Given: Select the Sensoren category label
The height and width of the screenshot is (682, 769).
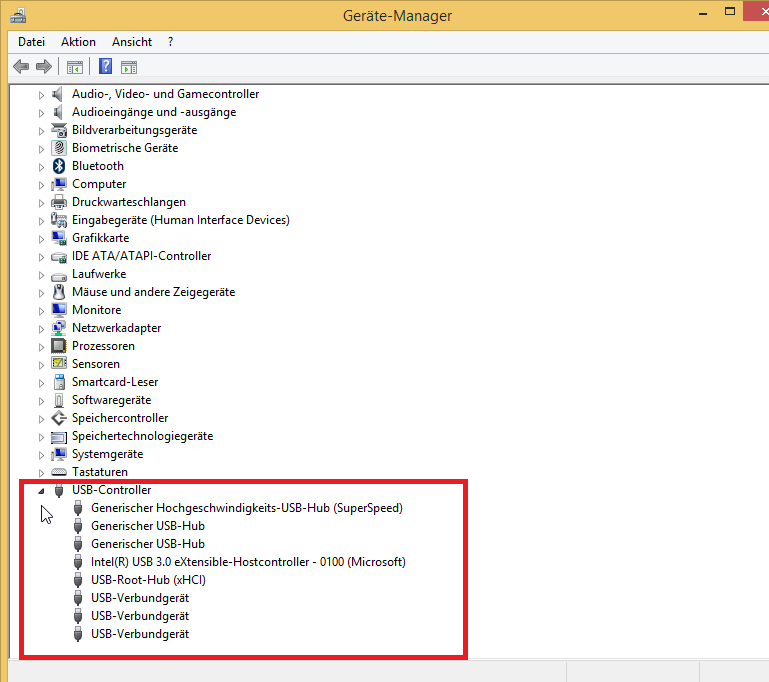Looking at the screenshot, I should click(96, 364).
